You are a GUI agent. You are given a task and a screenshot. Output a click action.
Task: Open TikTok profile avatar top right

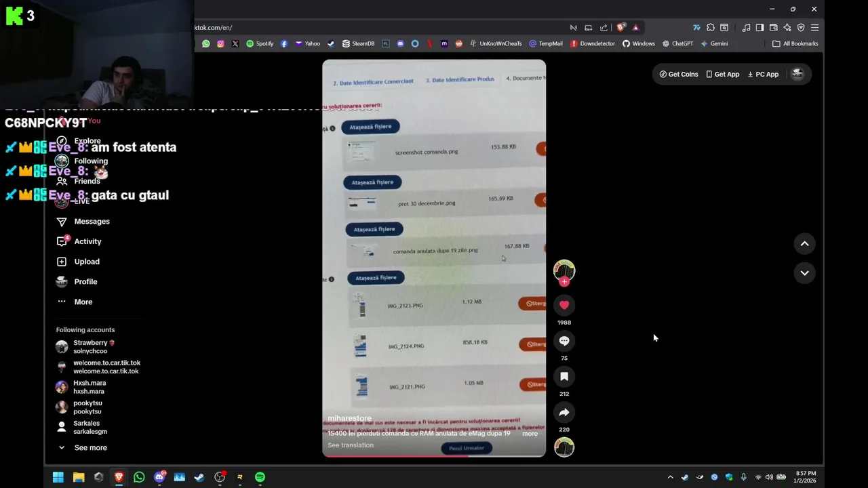pyautogui.click(x=797, y=74)
